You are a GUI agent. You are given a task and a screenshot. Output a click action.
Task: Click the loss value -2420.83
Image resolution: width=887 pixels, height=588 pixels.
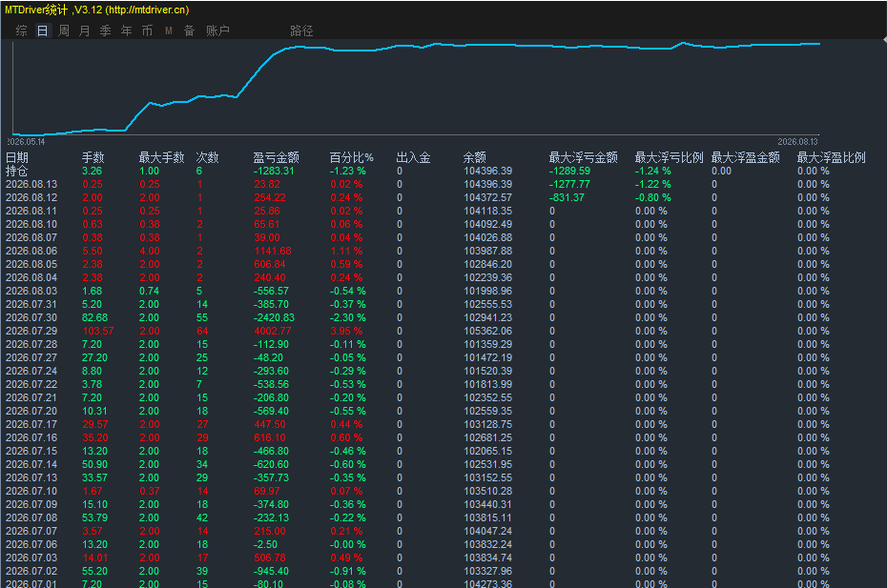tap(275, 317)
